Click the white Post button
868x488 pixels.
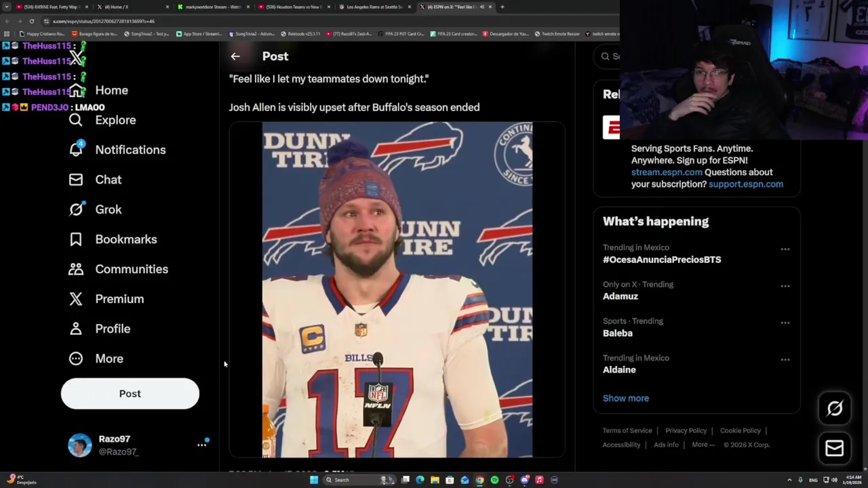[x=130, y=394]
